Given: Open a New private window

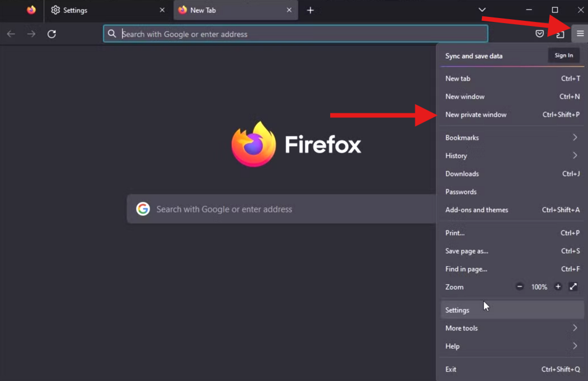Looking at the screenshot, I should pyautogui.click(x=512, y=114).
